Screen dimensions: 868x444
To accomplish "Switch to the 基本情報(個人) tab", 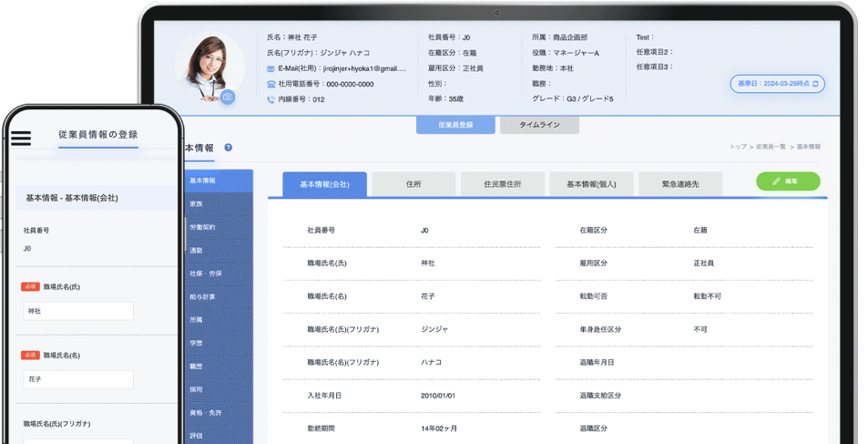I will (x=591, y=184).
